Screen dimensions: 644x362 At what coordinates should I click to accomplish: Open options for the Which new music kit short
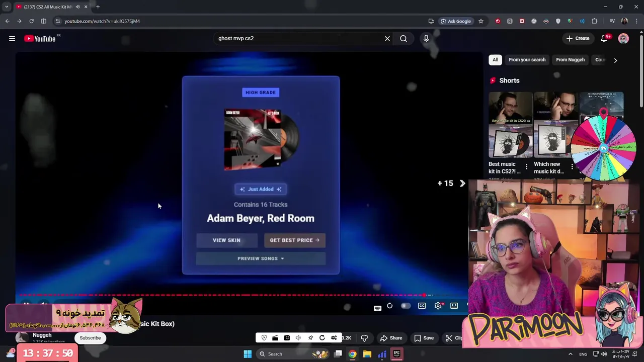572,167
